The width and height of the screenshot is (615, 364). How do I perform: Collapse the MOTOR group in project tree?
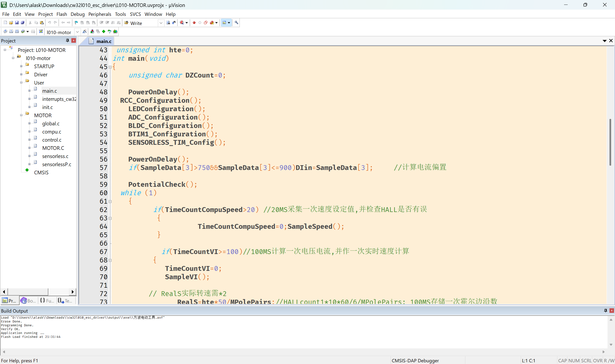pyautogui.click(x=21, y=115)
